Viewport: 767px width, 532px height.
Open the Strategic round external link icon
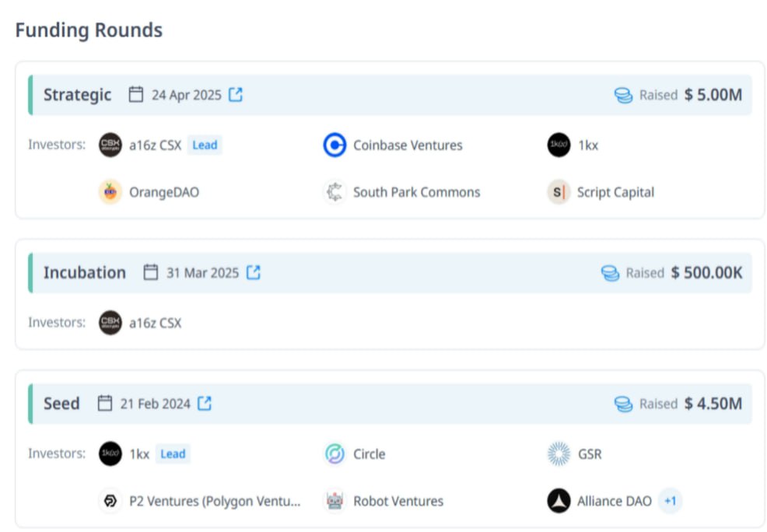pos(236,94)
